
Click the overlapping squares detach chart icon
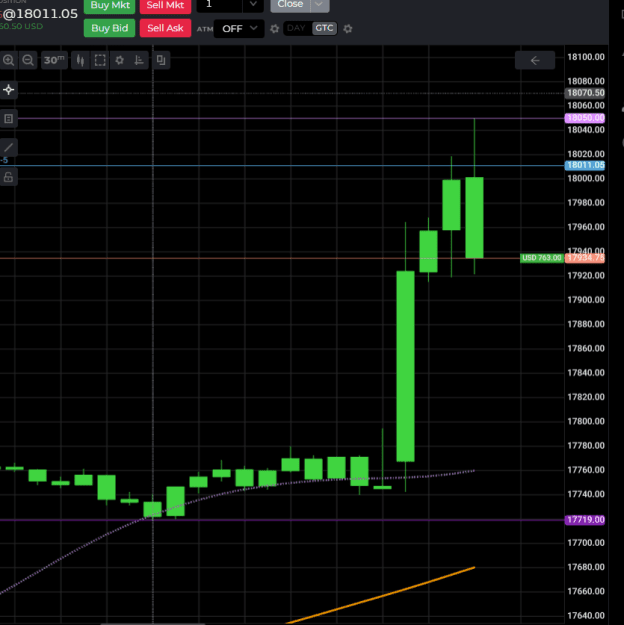click(x=161, y=60)
